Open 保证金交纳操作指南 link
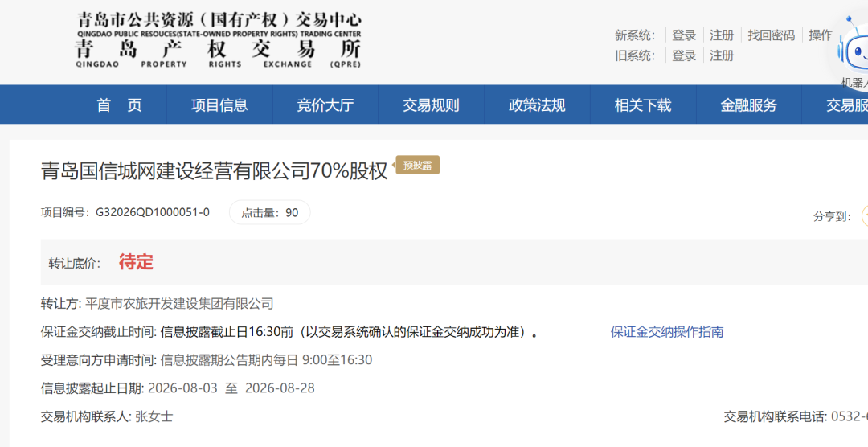Viewport: 868px width, 447px height. (x=667, y=332)
